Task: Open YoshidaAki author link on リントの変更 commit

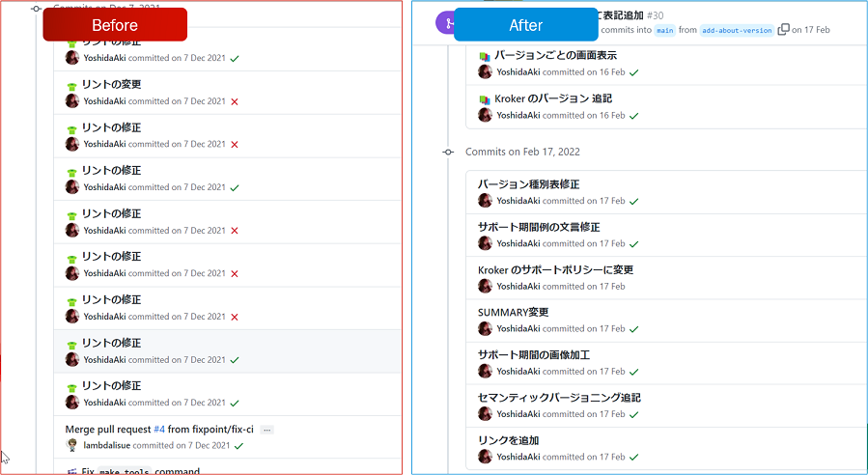Action: 104,100
